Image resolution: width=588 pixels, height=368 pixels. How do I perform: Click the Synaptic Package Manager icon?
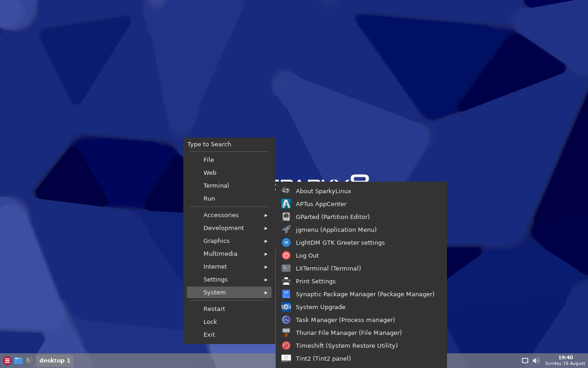(286, 294)
